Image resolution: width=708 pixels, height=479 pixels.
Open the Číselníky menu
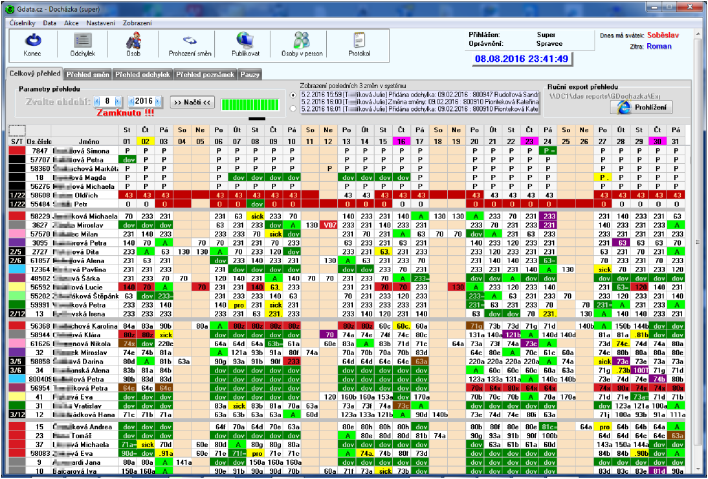[22, 23]
